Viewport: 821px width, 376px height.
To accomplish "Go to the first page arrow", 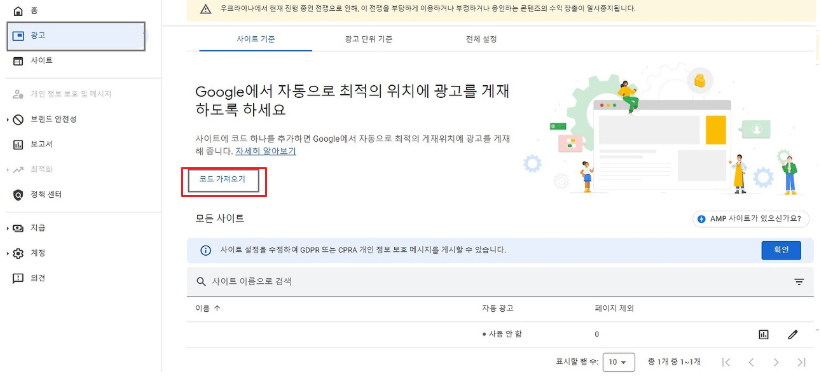I will (x=726, y=362).
